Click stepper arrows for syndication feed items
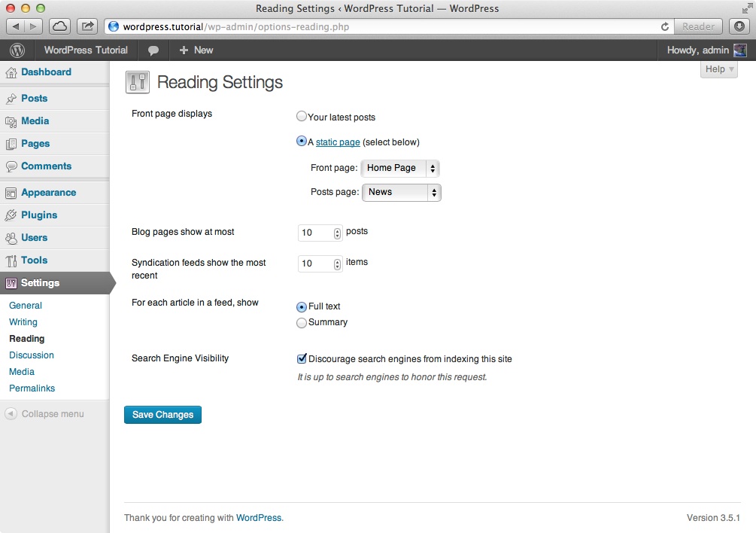The width and height of the screenshot is (756, 533). (x=337, y=263)
